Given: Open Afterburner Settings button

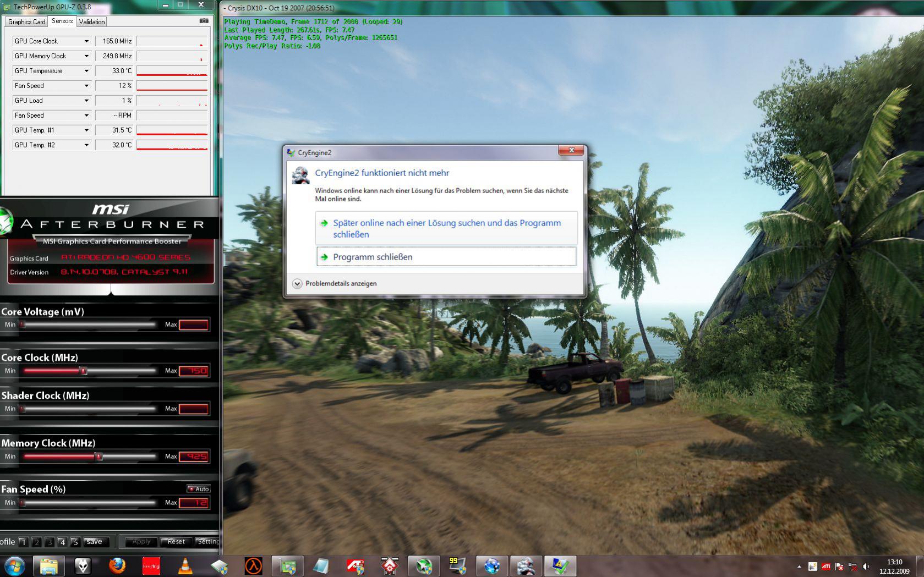Looking at the screenshot, I should 207,541.
